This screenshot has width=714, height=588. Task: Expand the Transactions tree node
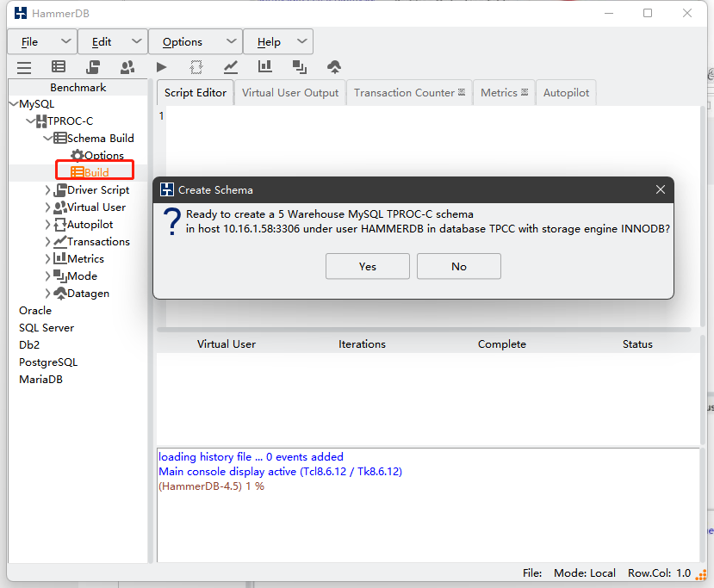[x=48, y=242]
